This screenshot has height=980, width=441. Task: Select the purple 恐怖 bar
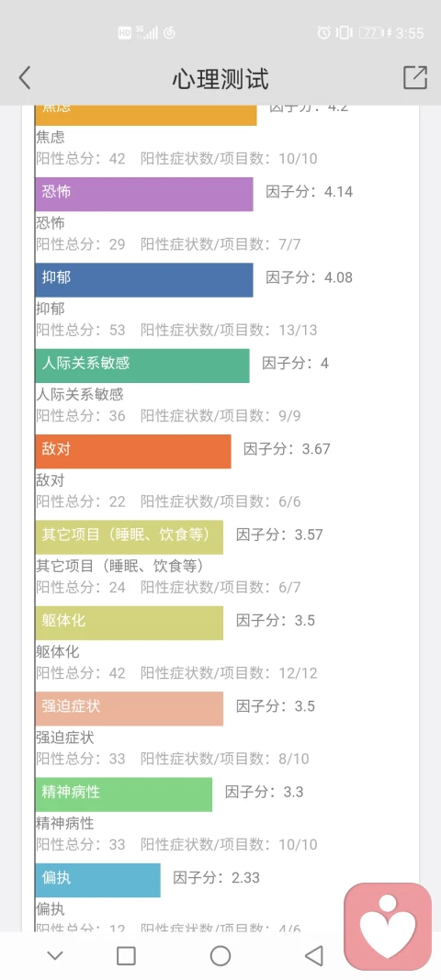tap(144, 194)
